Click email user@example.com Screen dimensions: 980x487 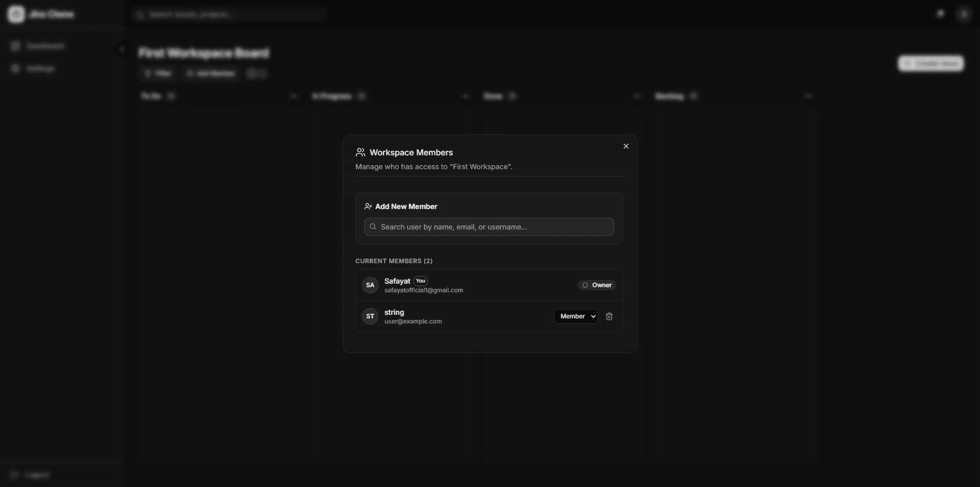[413, 321]
